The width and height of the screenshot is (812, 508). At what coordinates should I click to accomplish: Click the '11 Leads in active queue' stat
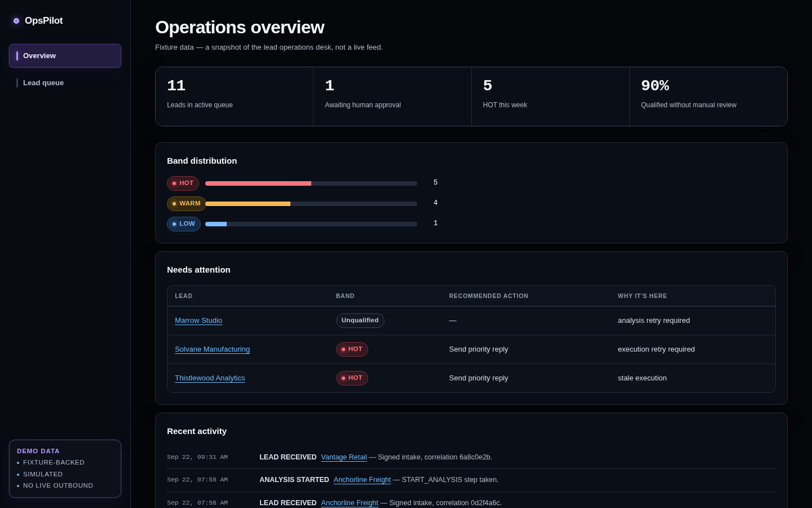(235, 97)
